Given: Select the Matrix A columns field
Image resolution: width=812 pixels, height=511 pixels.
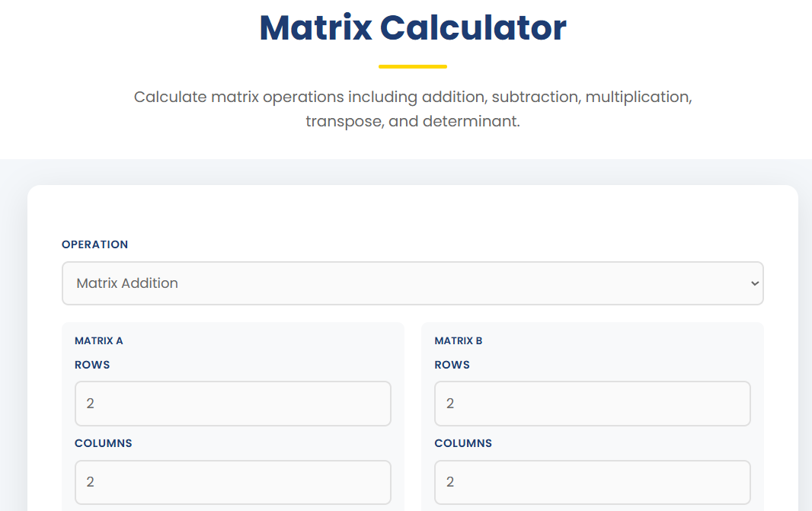Looking at the screenshot, I should (x=232, y=482).
